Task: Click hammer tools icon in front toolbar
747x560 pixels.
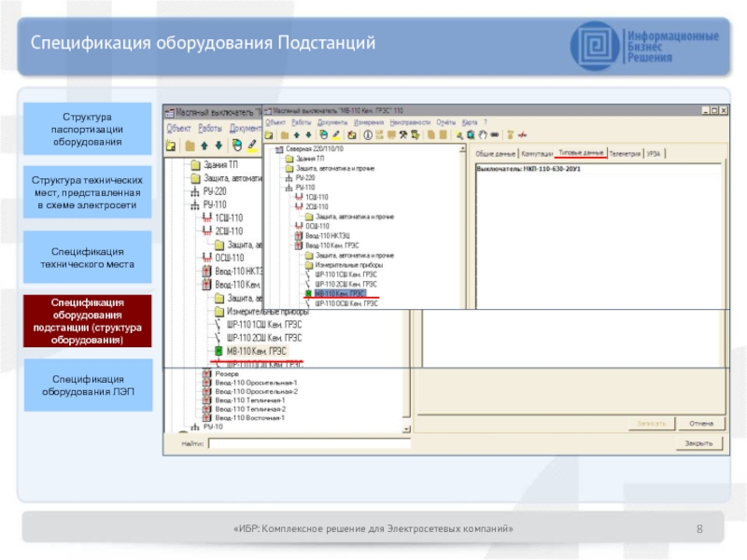Action: coord(403,135)
